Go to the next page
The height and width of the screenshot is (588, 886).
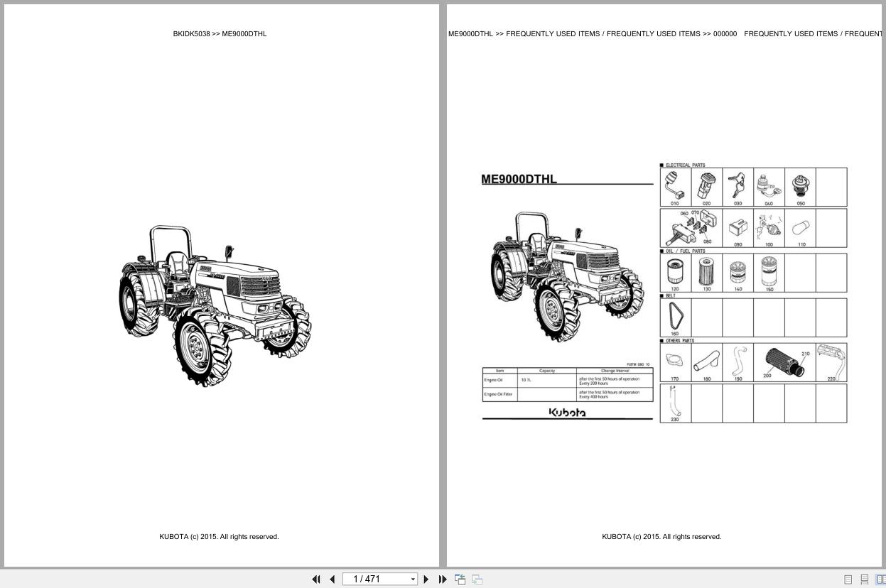tap(426, 579)
